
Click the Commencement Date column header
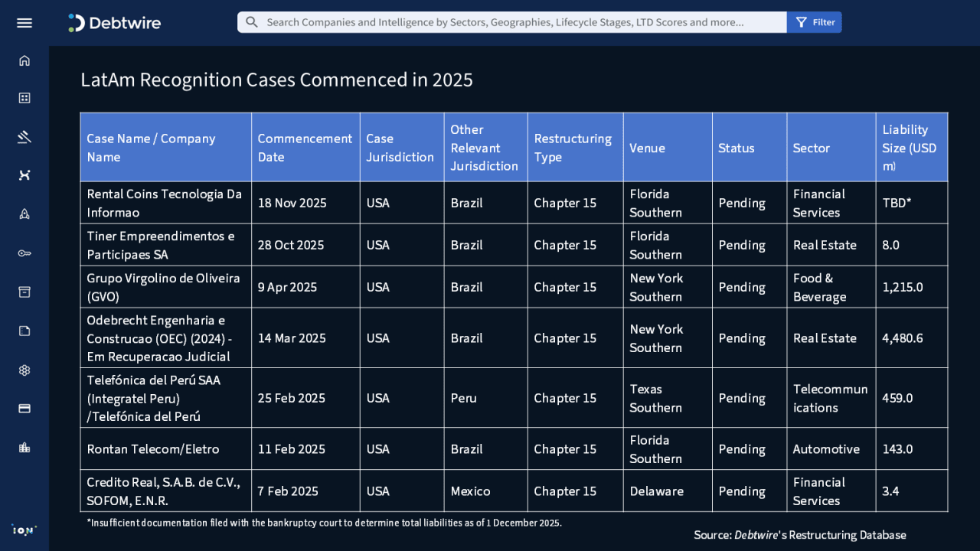[305, 148]
